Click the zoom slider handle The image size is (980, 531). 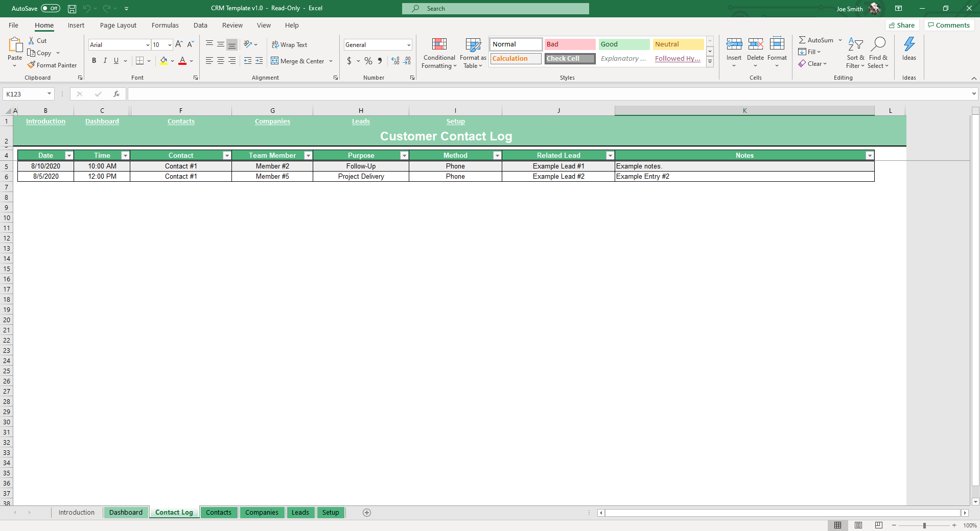pos(924,525)
